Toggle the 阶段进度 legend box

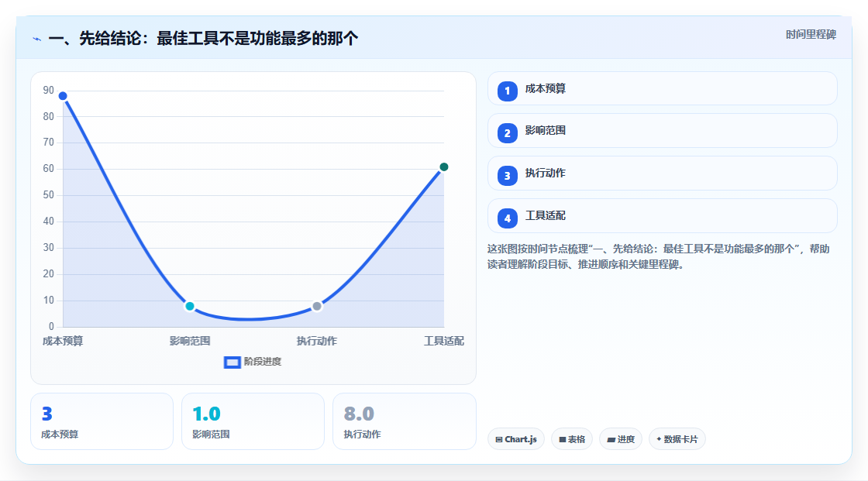[232, 362]
